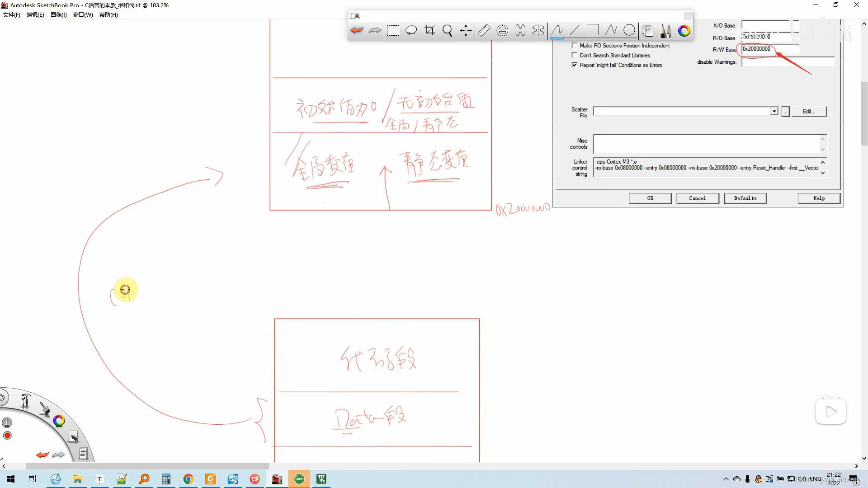Select the oval shape tool
This screenshot has width=868, height=488.
click(x=629, y=30)
